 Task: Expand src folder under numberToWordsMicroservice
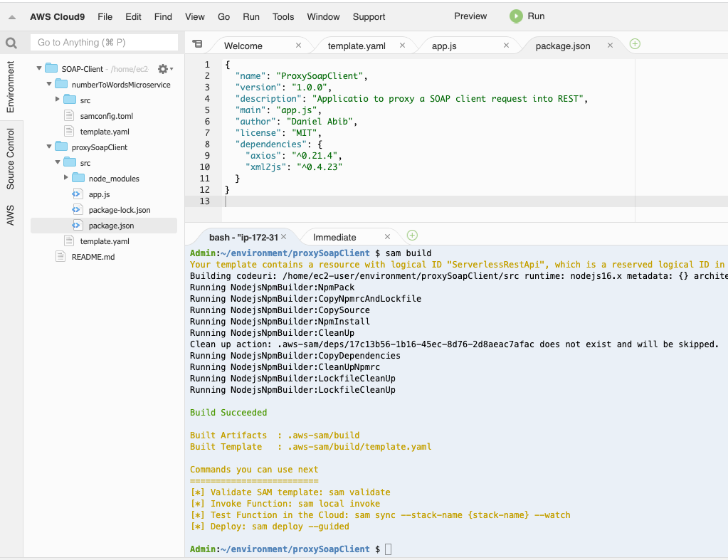pyautogui.click(x=58, y=100)
